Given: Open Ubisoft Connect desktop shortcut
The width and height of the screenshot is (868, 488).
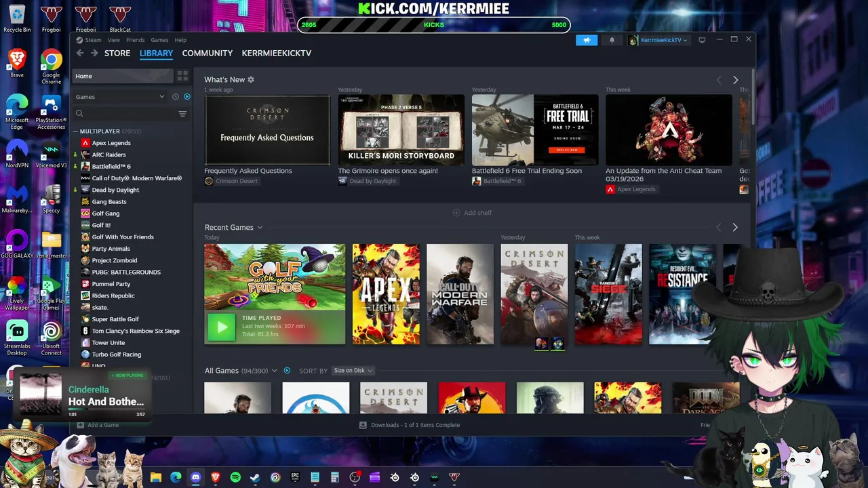Looking at the screenshot, I should pos(51,338).
